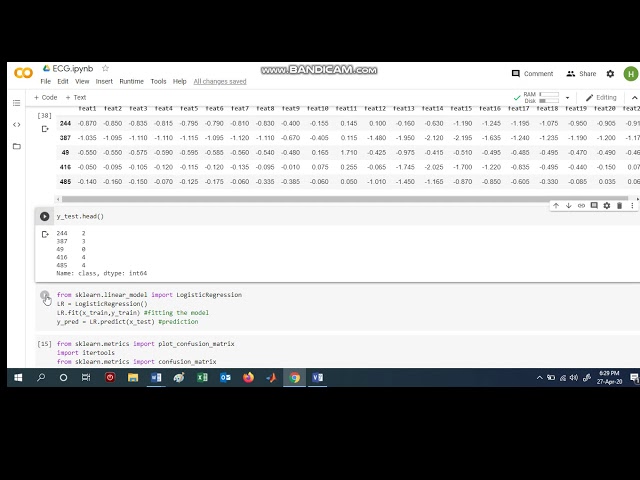This screenshot has height=480, width=640.
Task: Open the Edit menu
Action: (x=63, y=81)
